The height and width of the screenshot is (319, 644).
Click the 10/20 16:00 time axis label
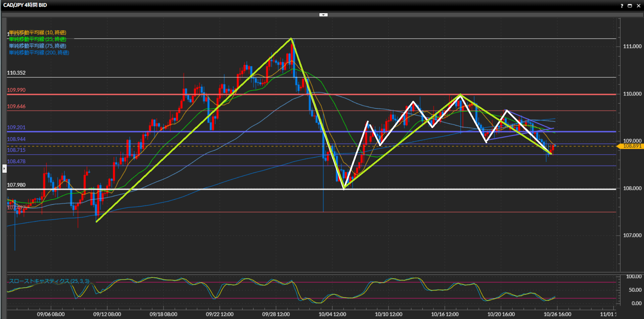(501, 314)
